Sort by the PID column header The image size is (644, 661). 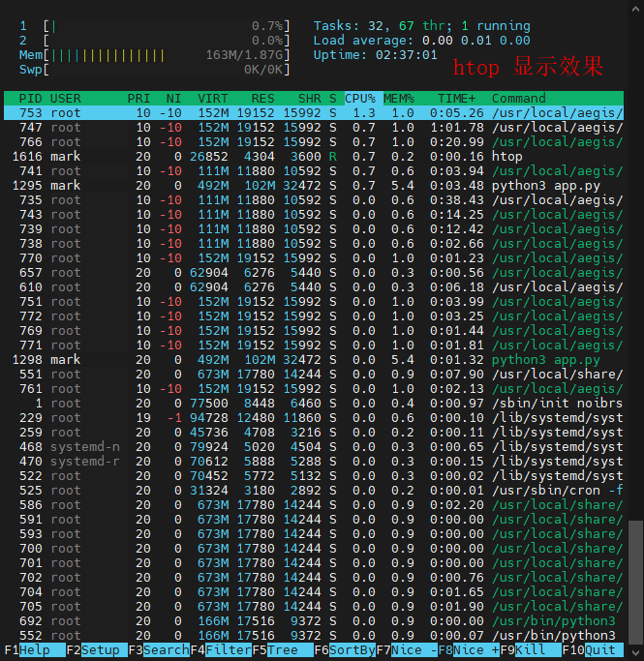coord(30,98)
